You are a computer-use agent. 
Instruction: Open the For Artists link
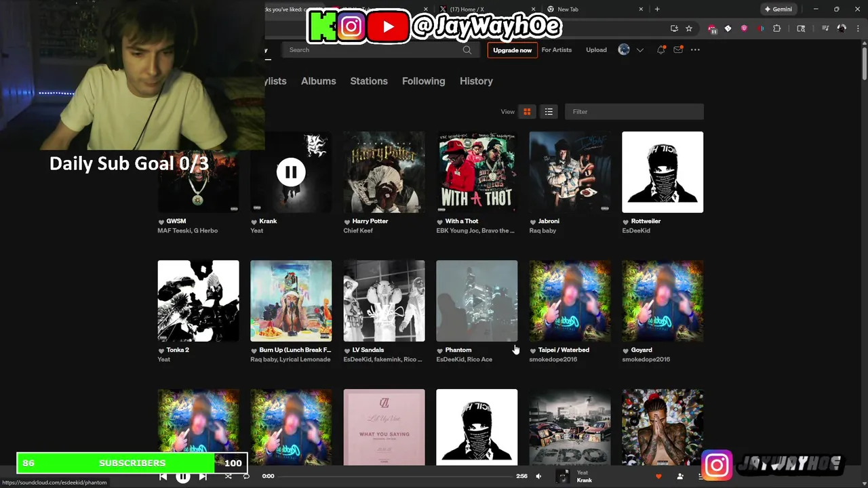pos(557,50)
